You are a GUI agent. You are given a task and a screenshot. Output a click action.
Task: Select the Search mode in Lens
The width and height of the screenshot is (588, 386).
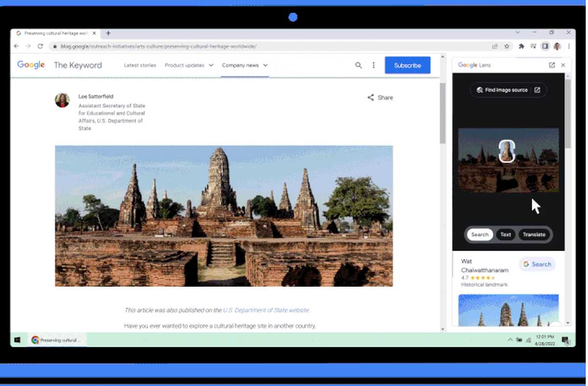coord(480,234)
